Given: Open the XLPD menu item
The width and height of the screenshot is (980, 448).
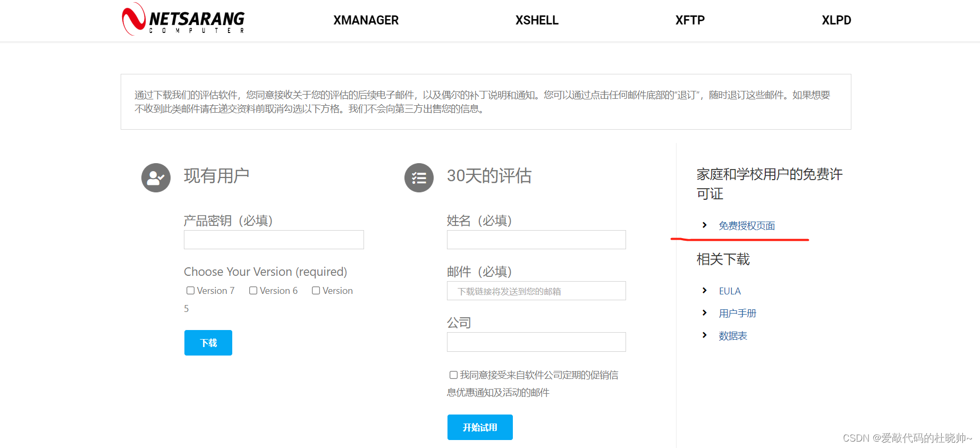Looking at the screenshot, I should [x=836, y=20].
